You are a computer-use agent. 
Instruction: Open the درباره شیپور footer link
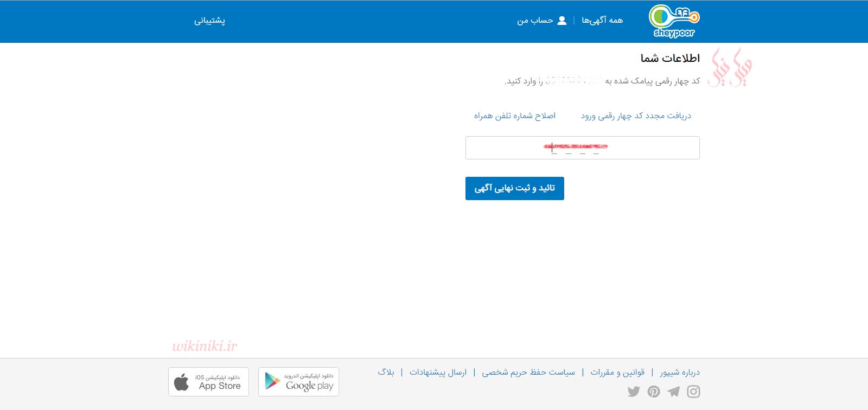(x=680, y=372)
